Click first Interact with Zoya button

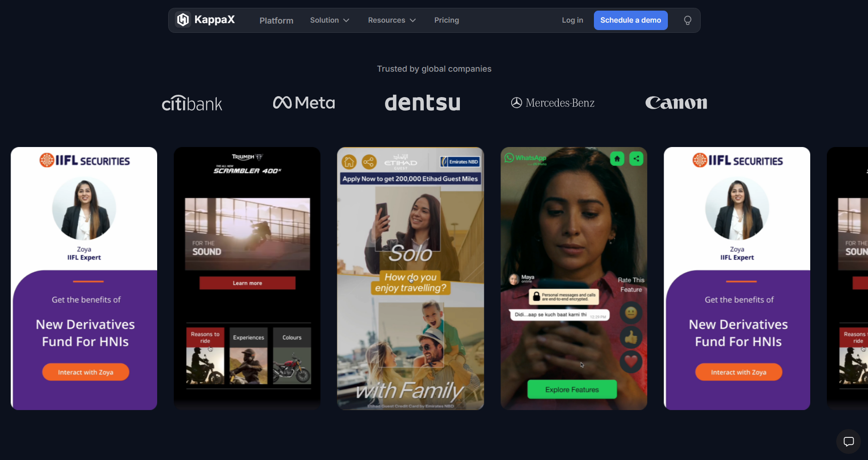(86, 372)
